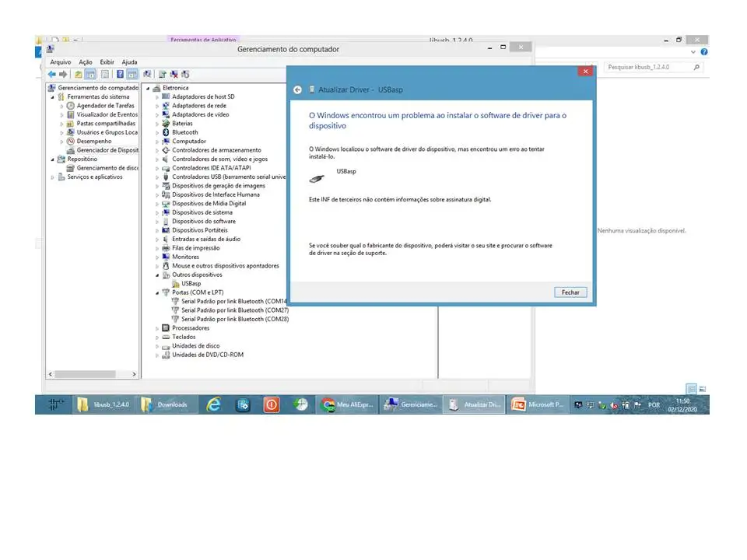747x560 pixels.
Task: Open Gerenciamento de disco in left tree
Action: click(107, 168)
